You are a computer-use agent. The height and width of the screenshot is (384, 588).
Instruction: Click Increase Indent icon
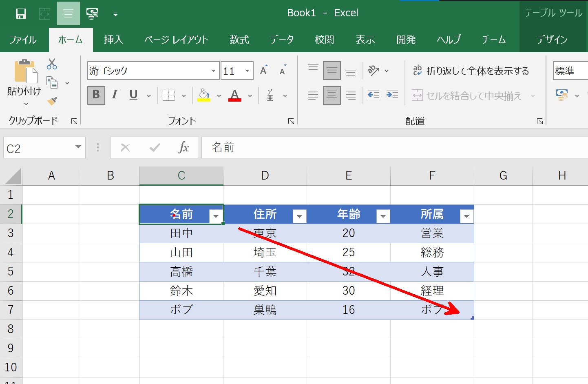[392, 95]
